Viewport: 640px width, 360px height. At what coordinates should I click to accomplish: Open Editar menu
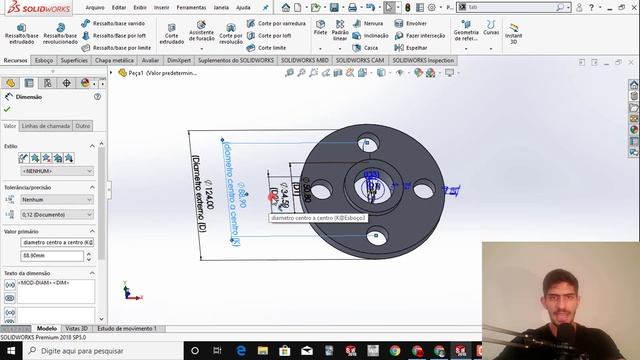119,7
